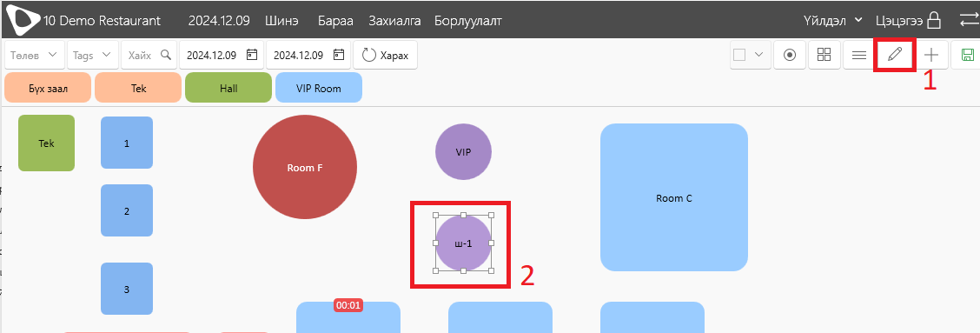Tick the empty checkbox in right toolbar

tap(740, 55)
